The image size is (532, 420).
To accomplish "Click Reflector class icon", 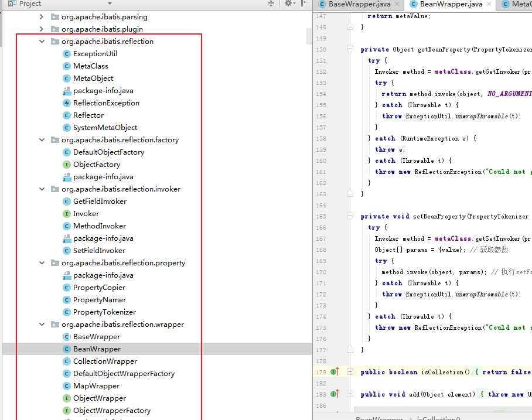I will (67, 115).
